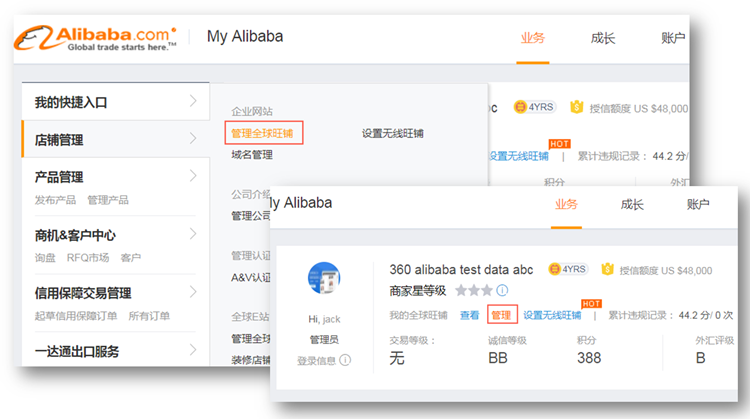Click 域名管理 link

pos(252,154)
